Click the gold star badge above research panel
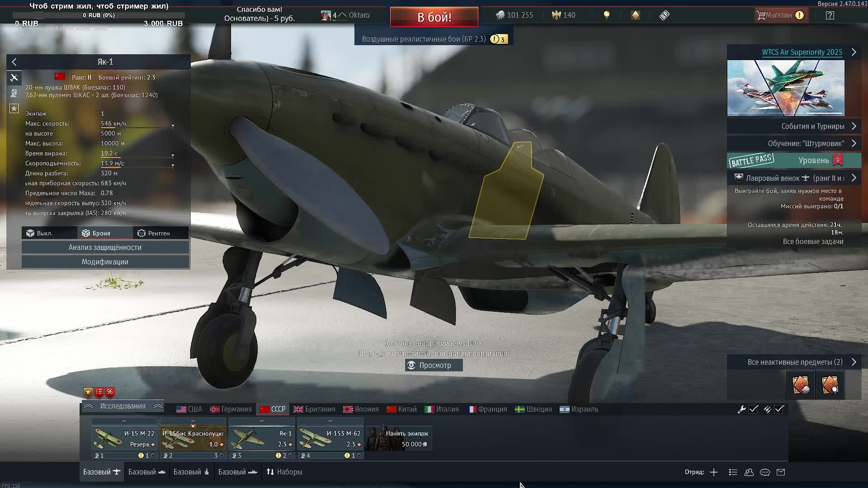The width and height of the screenshot is (868, 488). [x=88, y=393]
